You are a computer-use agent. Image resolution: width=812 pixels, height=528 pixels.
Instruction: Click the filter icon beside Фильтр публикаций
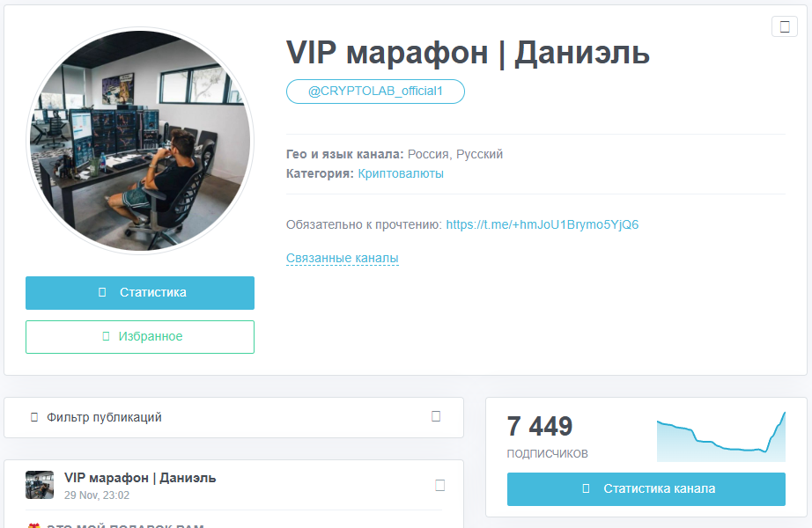(34, 417)
